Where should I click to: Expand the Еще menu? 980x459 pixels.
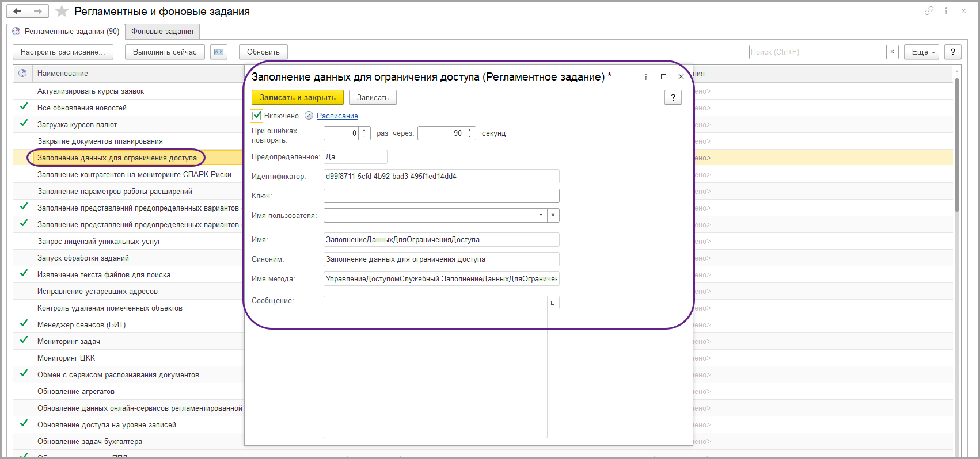click(x=922, y=52)
